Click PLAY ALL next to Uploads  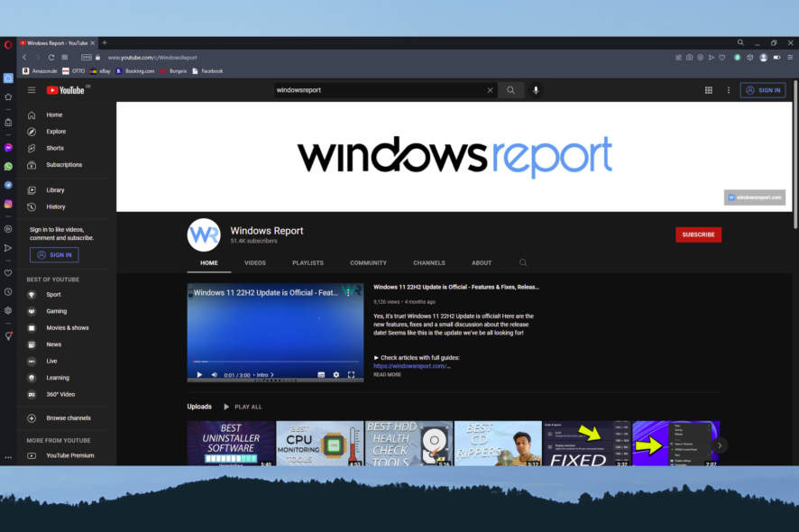[243, 407]
